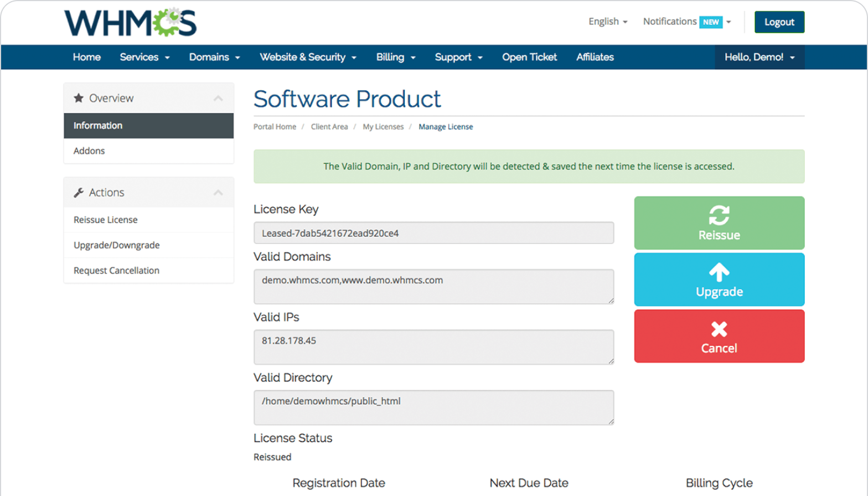The image size is (868, 496).
Task: Choose Upgrade/Downgrade in Actions sidebar
Action: coord(148,245)
